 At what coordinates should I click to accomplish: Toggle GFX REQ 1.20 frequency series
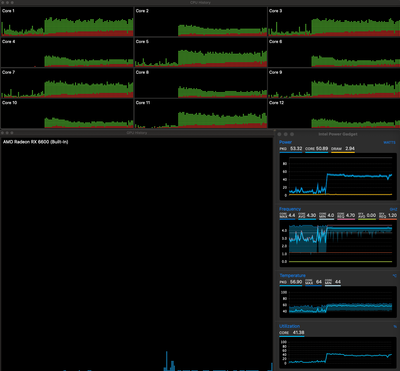pos(388,215)
